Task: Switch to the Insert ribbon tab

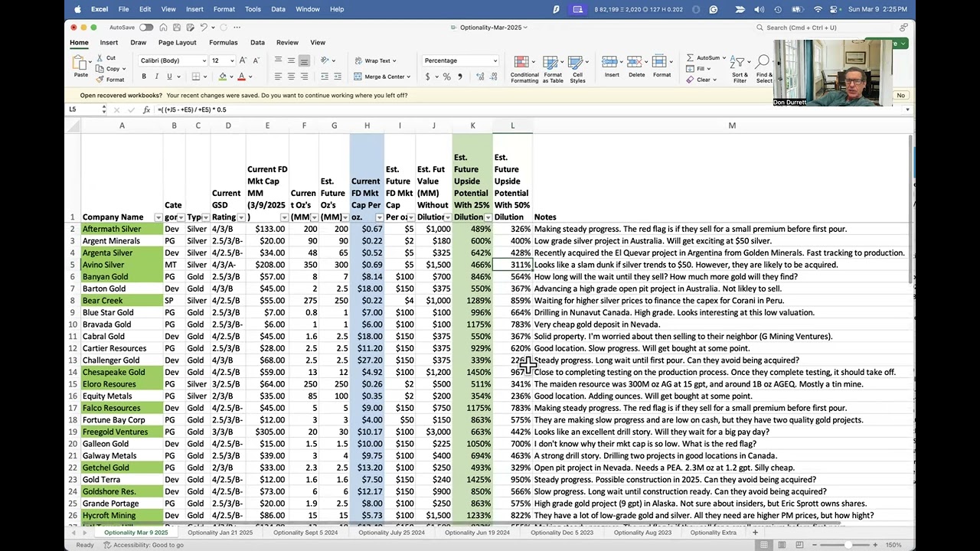Action: [109, 43]
